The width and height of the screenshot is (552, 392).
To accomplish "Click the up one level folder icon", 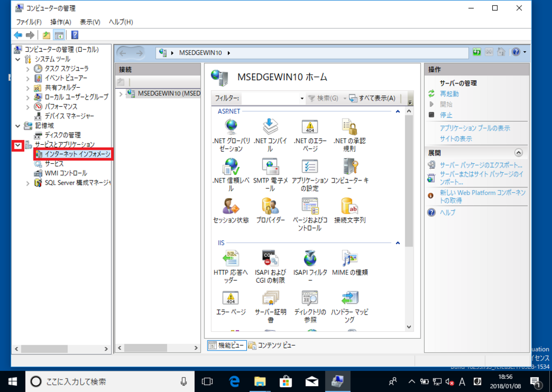I will pos(46,35).
